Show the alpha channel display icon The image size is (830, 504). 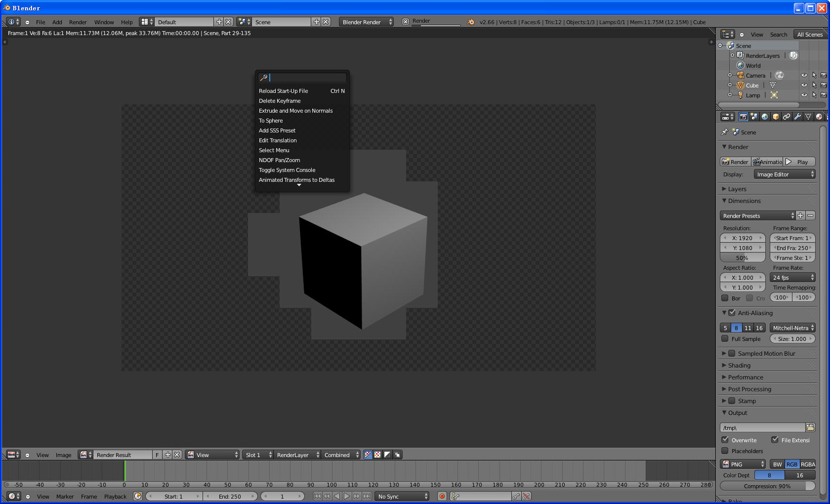tap(387, 455)
